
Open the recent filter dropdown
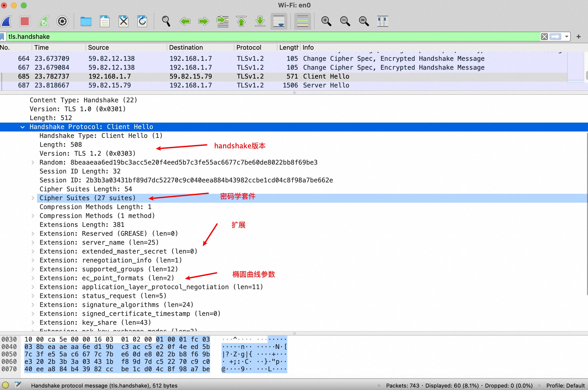tap(566, 37)
